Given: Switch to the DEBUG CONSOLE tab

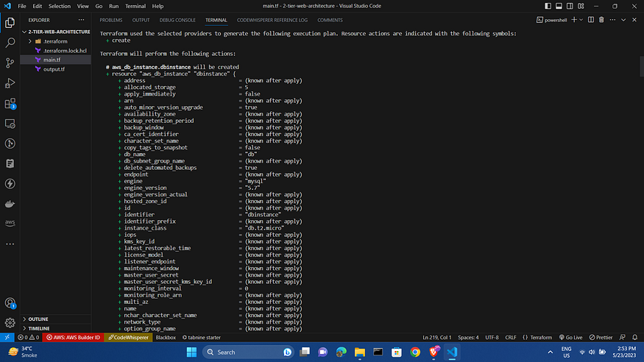Looking at the screenshot, I should click(x=177, y=20).
